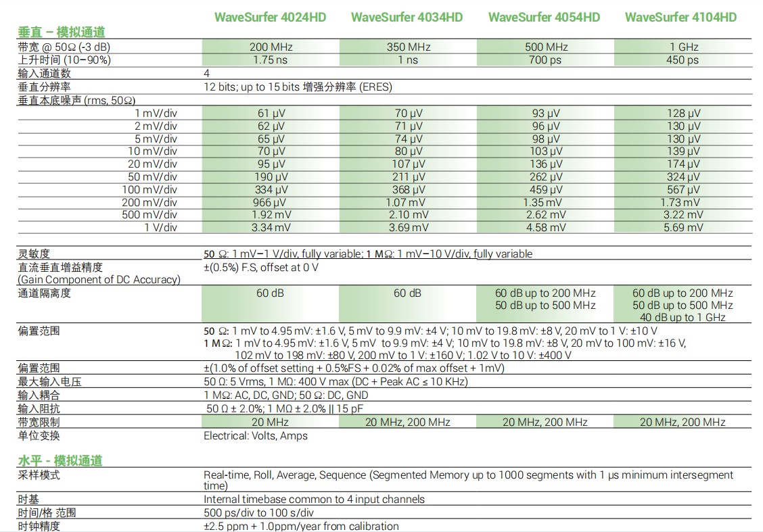Select the 98 µV noise value
The width and height of the screenshot is (763, 532).
pos(546,139)
